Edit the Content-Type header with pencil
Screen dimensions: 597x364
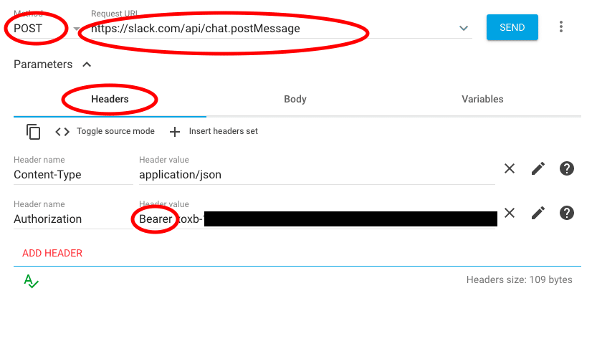538,169
